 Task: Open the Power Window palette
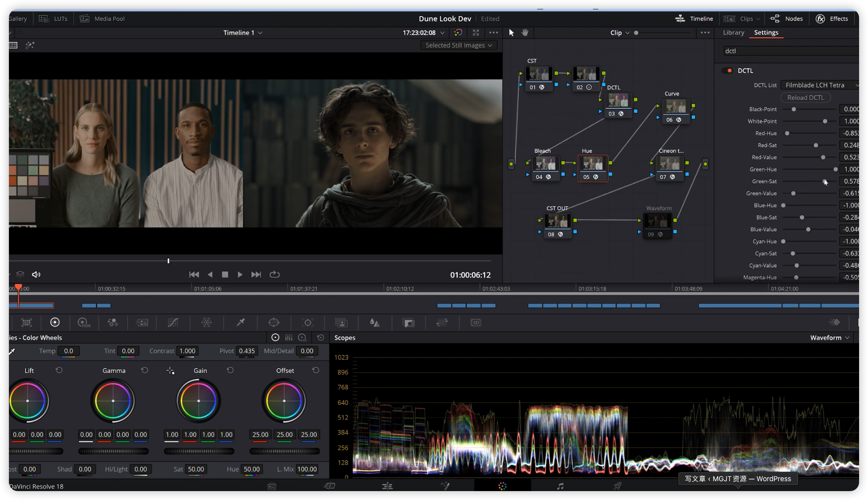tap(274, 323)
